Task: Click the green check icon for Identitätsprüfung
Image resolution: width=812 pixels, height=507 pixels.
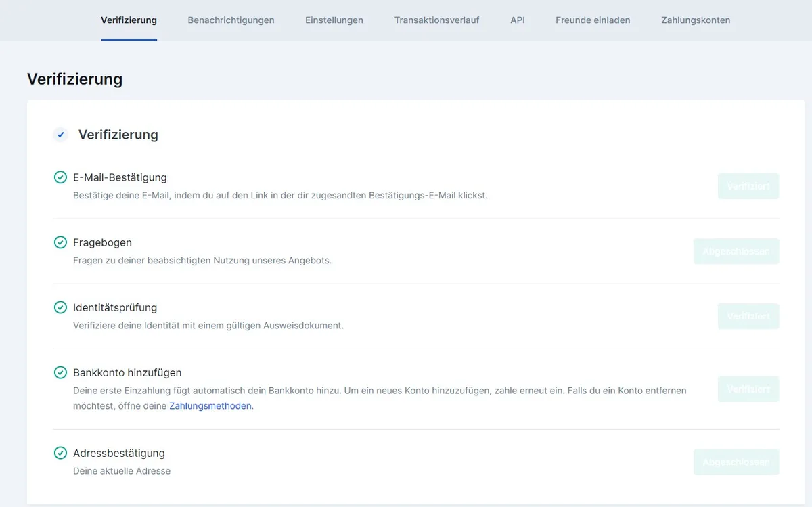Action: pos(61,307)
